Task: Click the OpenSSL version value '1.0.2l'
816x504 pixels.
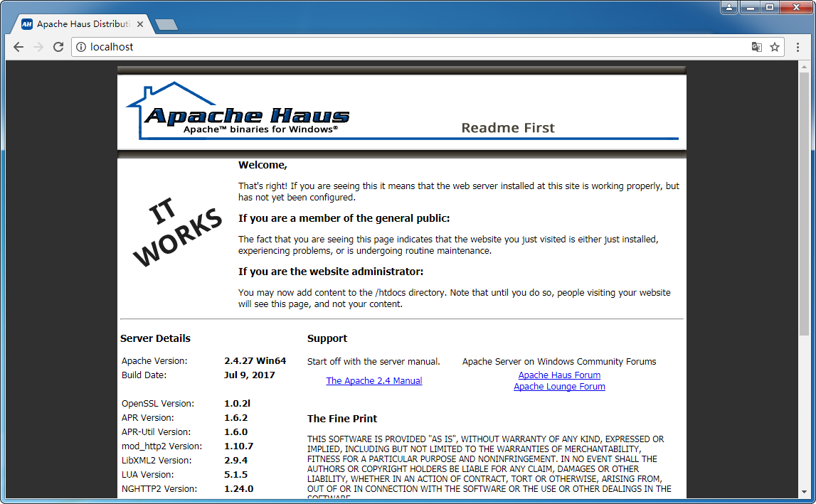Action: point(238,403)
